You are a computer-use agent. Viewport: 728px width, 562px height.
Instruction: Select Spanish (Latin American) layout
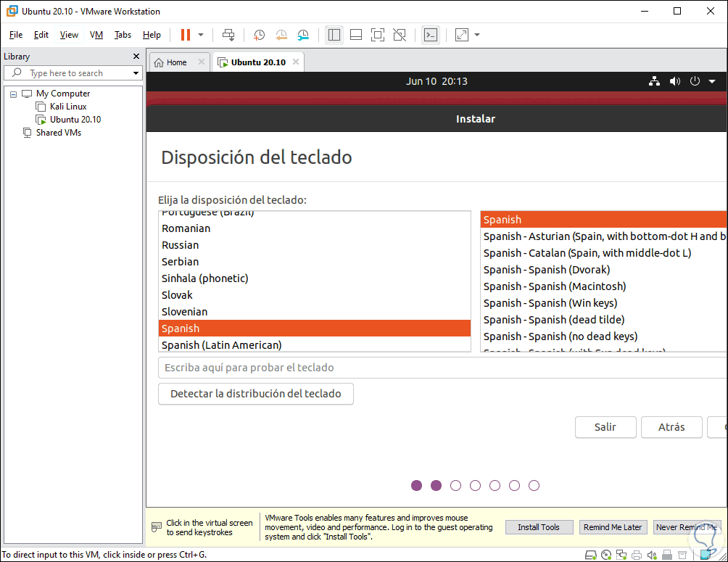click(314, 345)
